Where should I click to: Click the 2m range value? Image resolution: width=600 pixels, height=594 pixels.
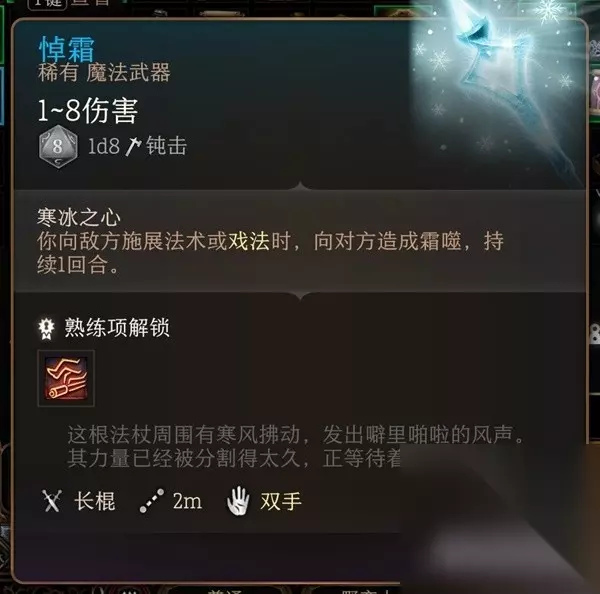(187, 501)
